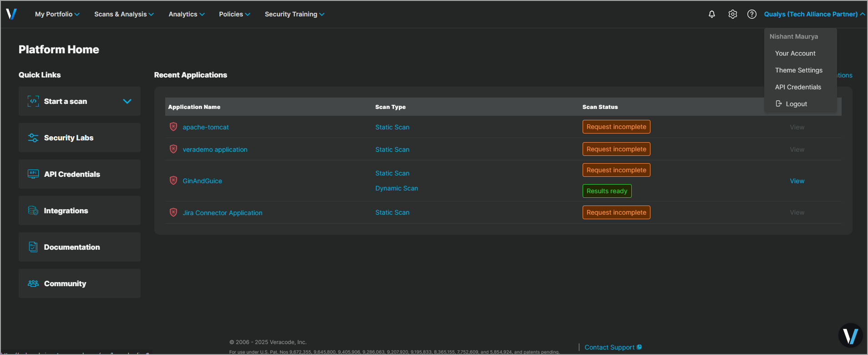The image size is (868, 355).
Task: Open the Integrations quick link
Action: (x=80, y=211)
